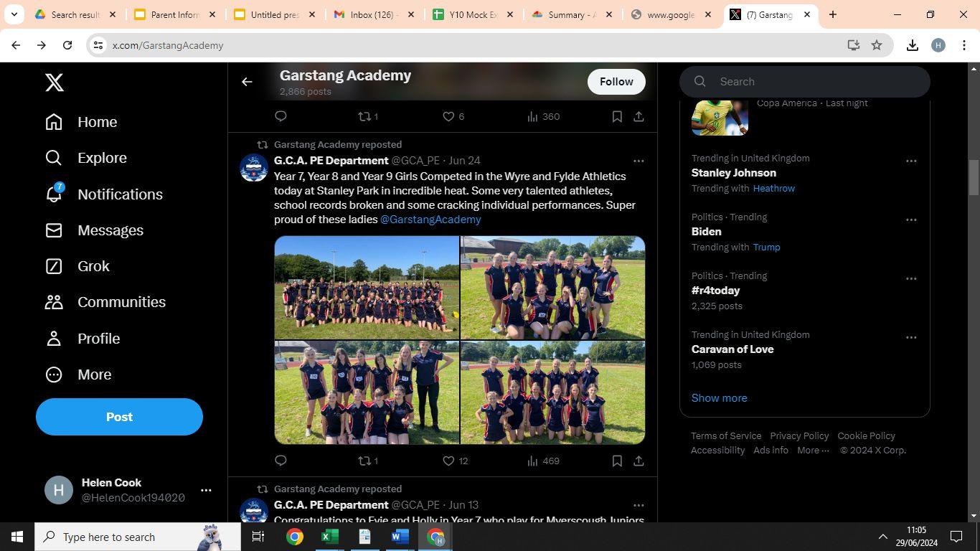The width and height of the screenshot is (980, 551).
Task: Bookmark the Wyre and Fylde Athletics post
Action: (x=617, y=461)
